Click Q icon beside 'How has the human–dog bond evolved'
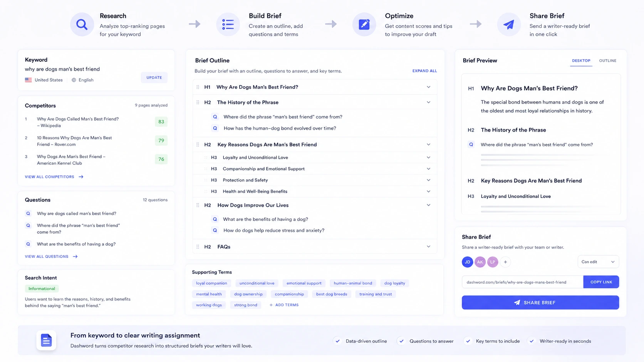644x362 pixels. point(215,128)
